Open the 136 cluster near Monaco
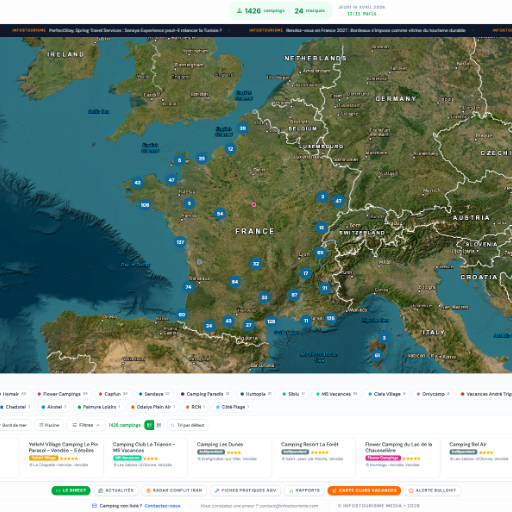512x512 pixels. (330, 318)
